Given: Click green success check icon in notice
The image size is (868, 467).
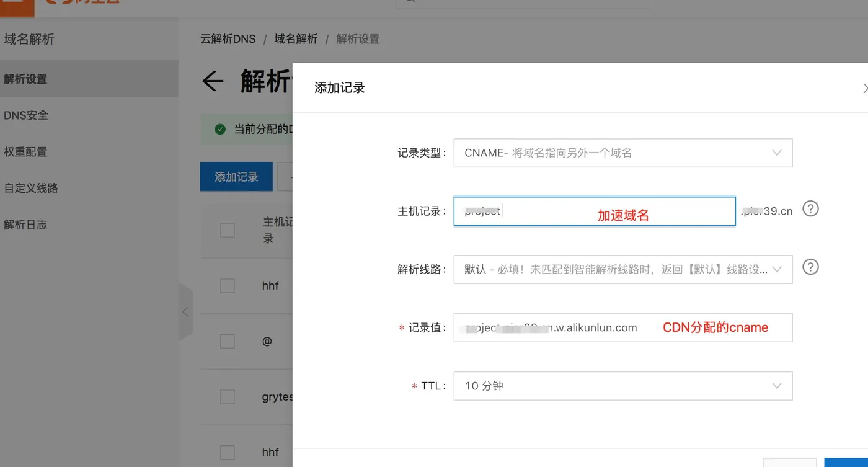Looking at the screenshot, I should coord(219,129).
